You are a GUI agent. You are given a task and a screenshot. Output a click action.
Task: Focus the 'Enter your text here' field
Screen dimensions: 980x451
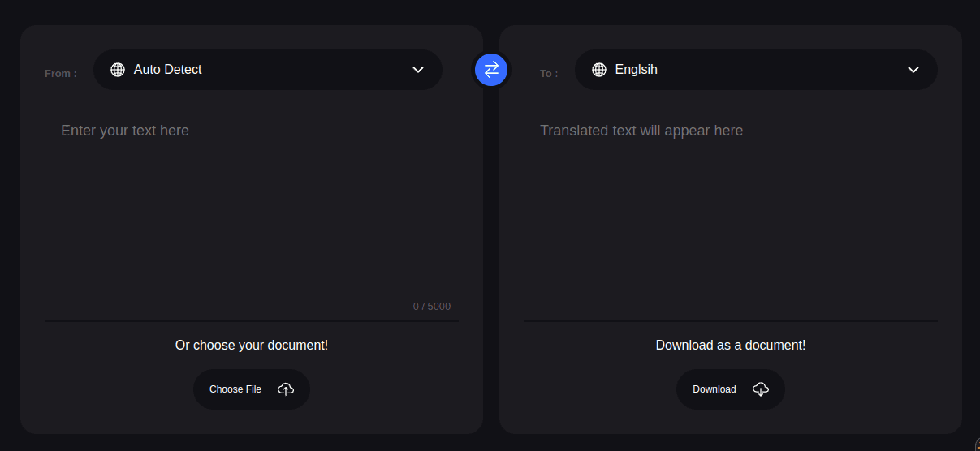[x=252, y=207]
